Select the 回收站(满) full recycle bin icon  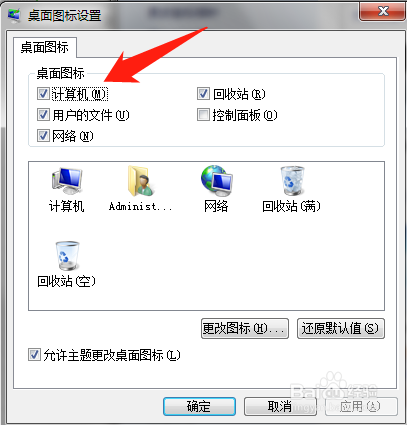coord(292,180)
